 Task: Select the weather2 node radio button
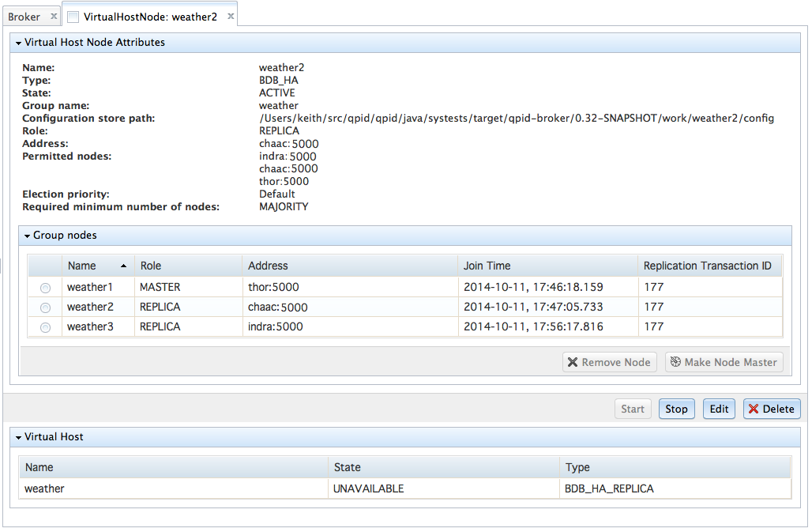[x=45, y=308]
